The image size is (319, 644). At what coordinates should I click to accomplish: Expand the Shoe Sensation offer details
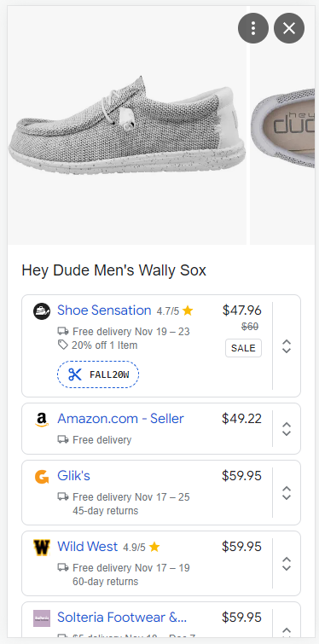tap(287, 346)
